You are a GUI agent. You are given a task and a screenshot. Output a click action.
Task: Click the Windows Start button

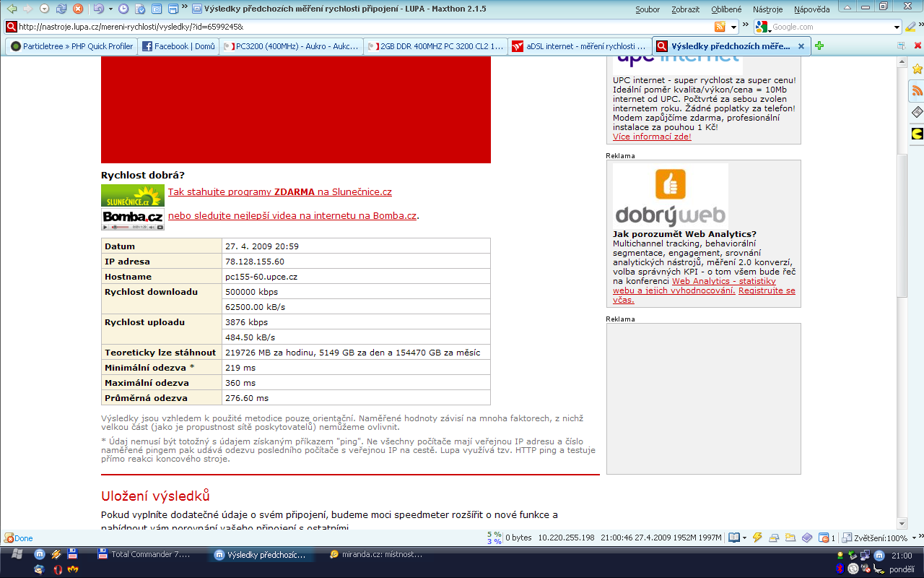[x=17, y=555]
